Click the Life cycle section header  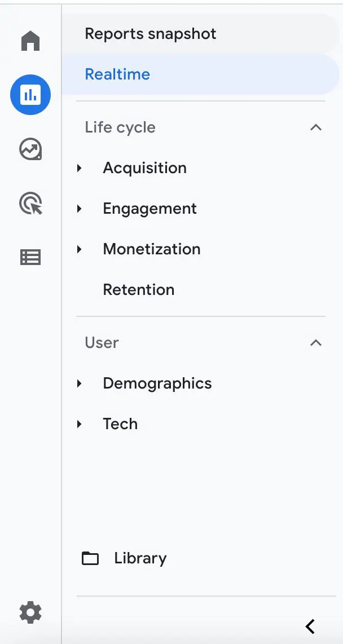coord(201,127)
